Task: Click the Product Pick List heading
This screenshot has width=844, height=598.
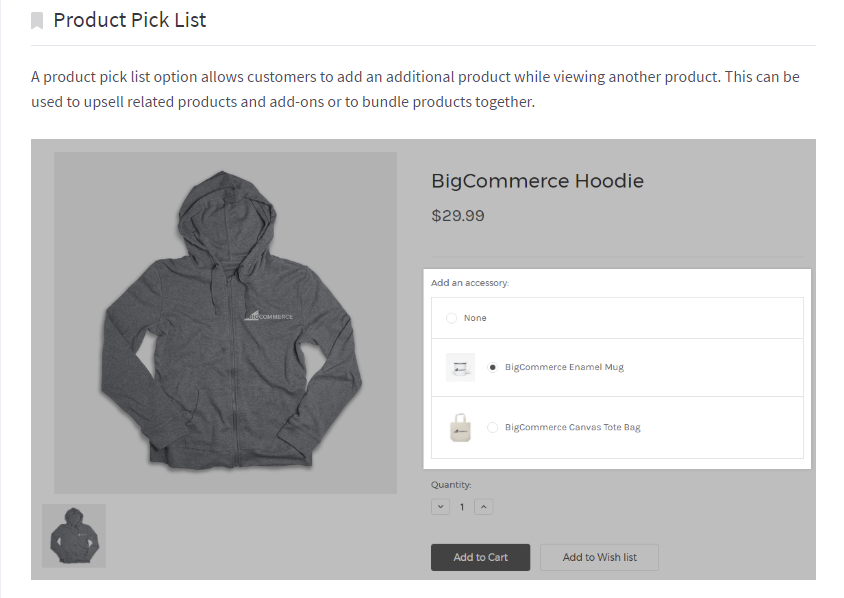Action: (x=130, y=20)
